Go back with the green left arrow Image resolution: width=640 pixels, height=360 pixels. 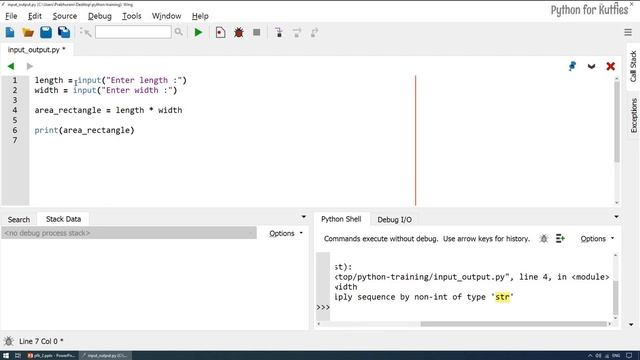click(11, 66)
